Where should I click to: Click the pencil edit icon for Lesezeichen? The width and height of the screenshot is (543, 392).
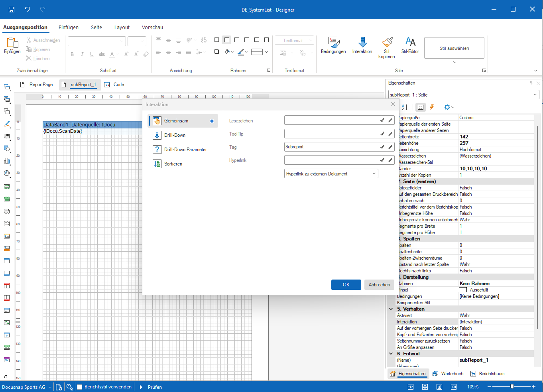point(390,120)
